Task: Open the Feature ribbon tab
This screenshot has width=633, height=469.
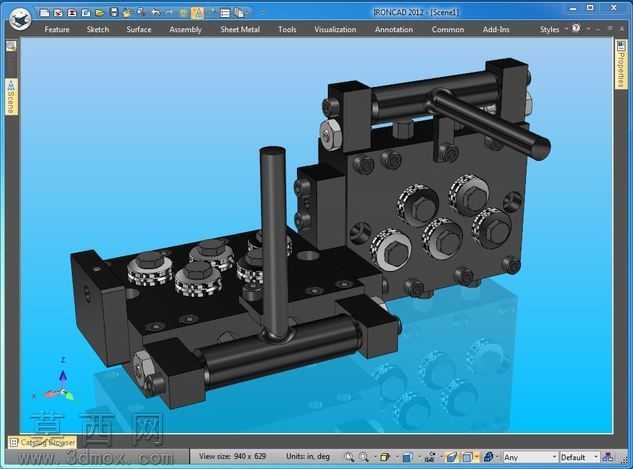Action: point(57,29)
